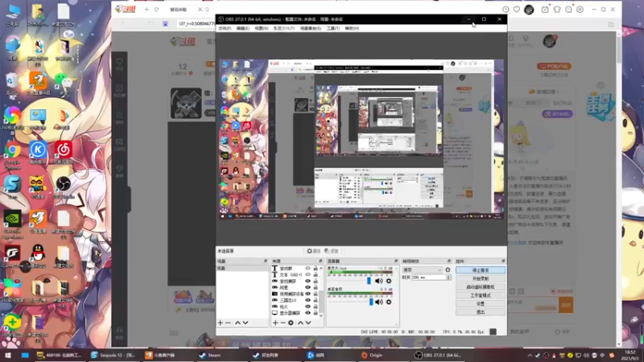Viewport: 644px width, 362px height.
Task: Open the OBS Help menu
Action: coord(352,28)
